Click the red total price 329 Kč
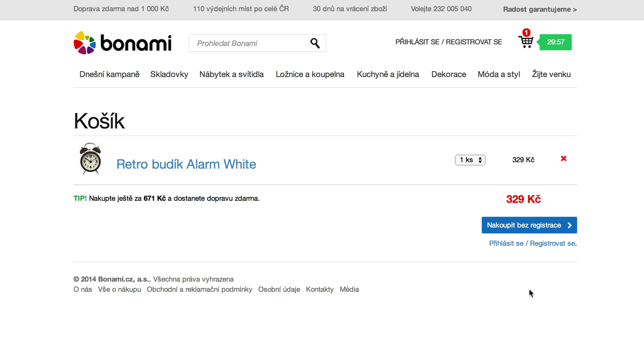 pyautogui.click(x=523, y=199)
